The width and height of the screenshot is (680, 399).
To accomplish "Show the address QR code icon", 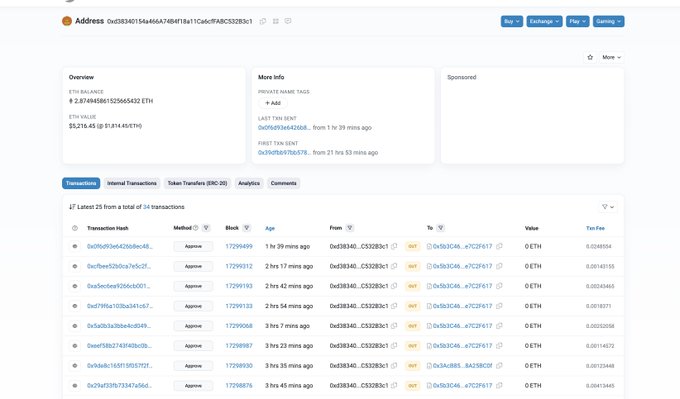I will click(x=275, y=21).
